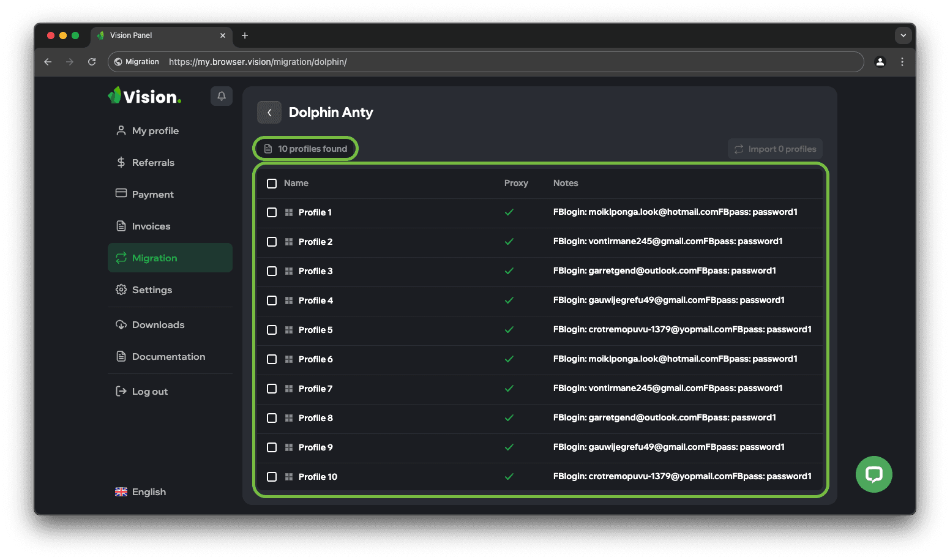Expand the browser tab list chevron

click(x=903, y=35)
